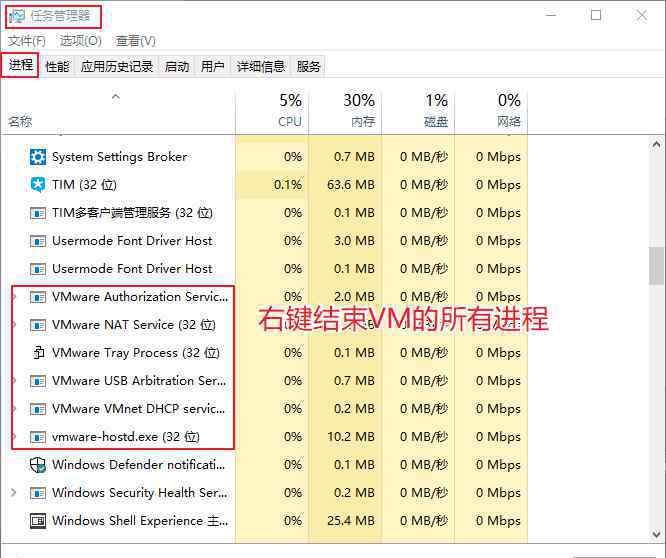Click the vmware-hostd.exe process icon

38,437
